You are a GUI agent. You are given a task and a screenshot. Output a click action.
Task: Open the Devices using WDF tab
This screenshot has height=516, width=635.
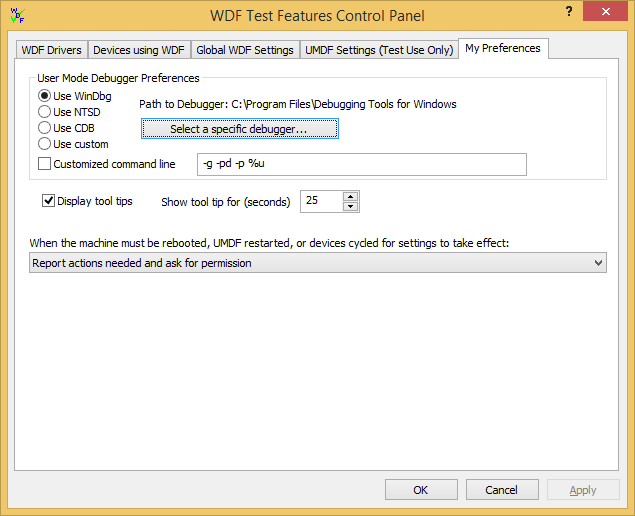pyautogui.click(x=139, y=50)
